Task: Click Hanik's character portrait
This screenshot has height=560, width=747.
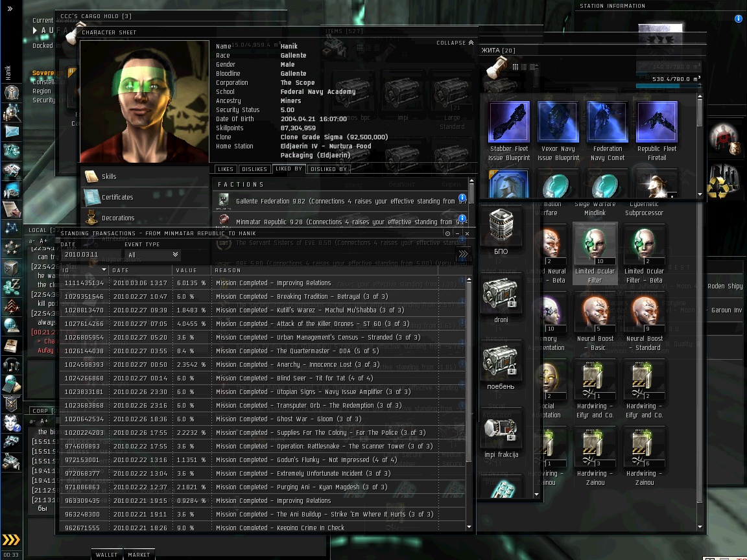Action: click(x=145, y=101)
